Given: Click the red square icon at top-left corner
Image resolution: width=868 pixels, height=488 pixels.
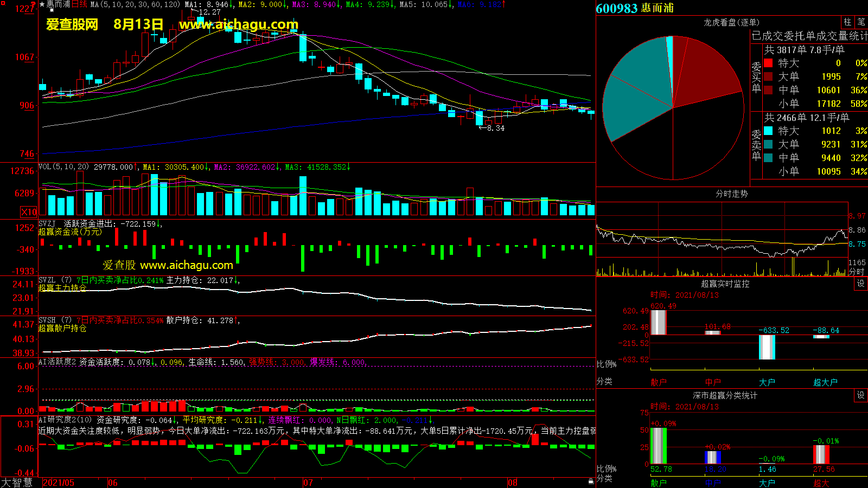Looking at the screenshot, I should (x=3, y=3).
